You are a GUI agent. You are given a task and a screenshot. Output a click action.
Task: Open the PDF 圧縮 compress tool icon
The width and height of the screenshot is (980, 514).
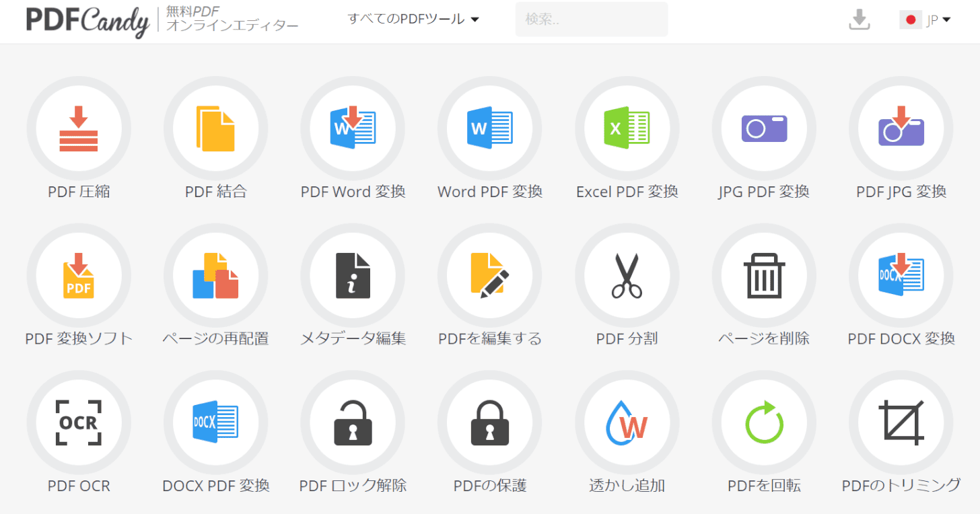pos(79,128)
